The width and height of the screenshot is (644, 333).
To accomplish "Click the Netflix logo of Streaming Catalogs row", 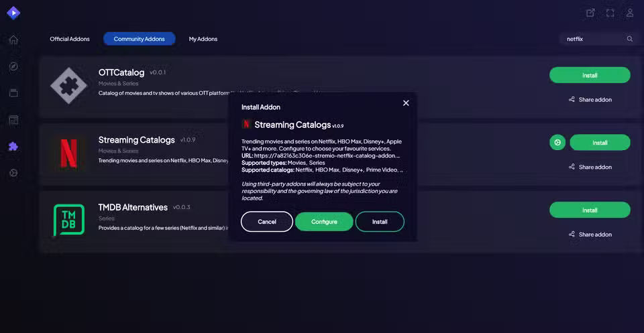I will click(x=68, y=153).
